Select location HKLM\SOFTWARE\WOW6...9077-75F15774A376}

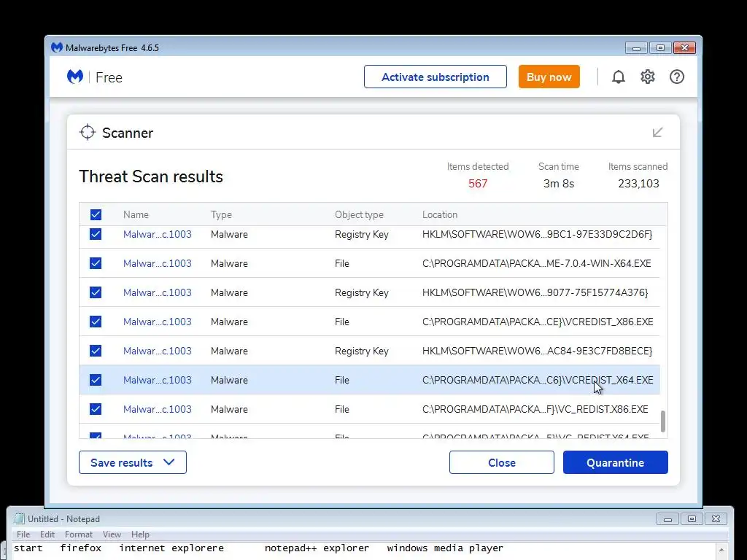tap(535, 292)
